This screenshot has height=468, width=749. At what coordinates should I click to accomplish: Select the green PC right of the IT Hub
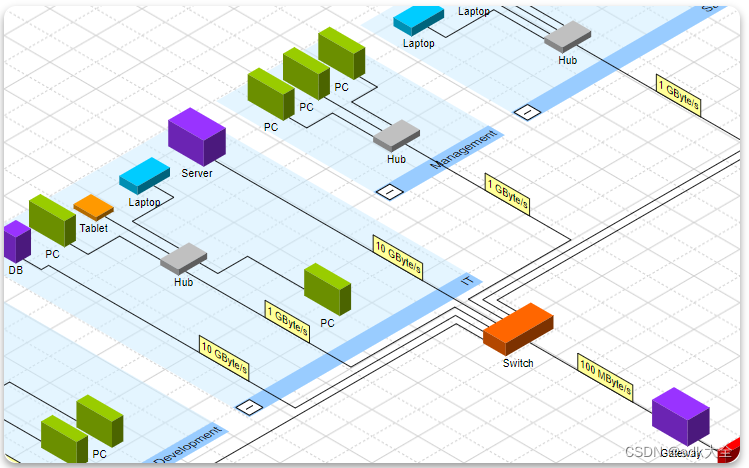(x=328, y=289)
